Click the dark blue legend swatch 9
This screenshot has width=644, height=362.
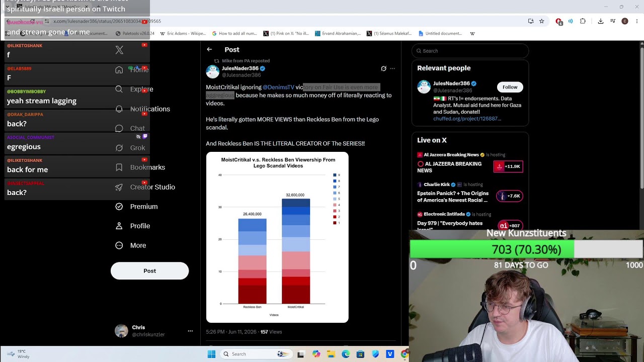click(335, 175)
